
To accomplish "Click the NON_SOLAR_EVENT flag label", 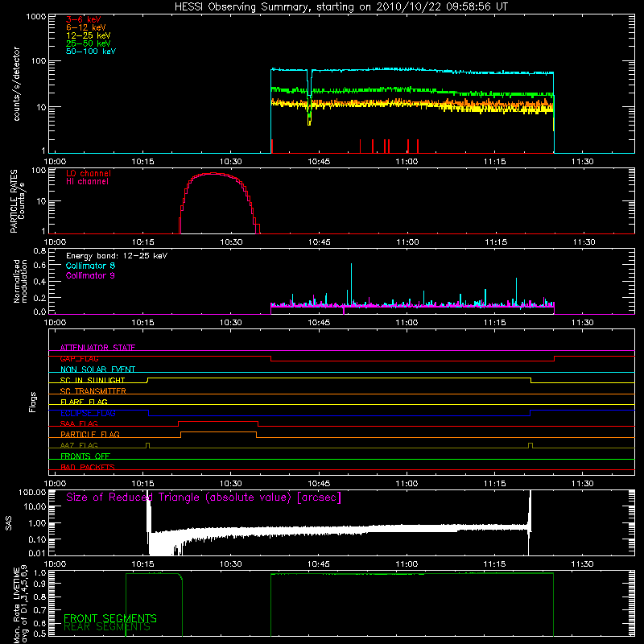I will (97, 369).
